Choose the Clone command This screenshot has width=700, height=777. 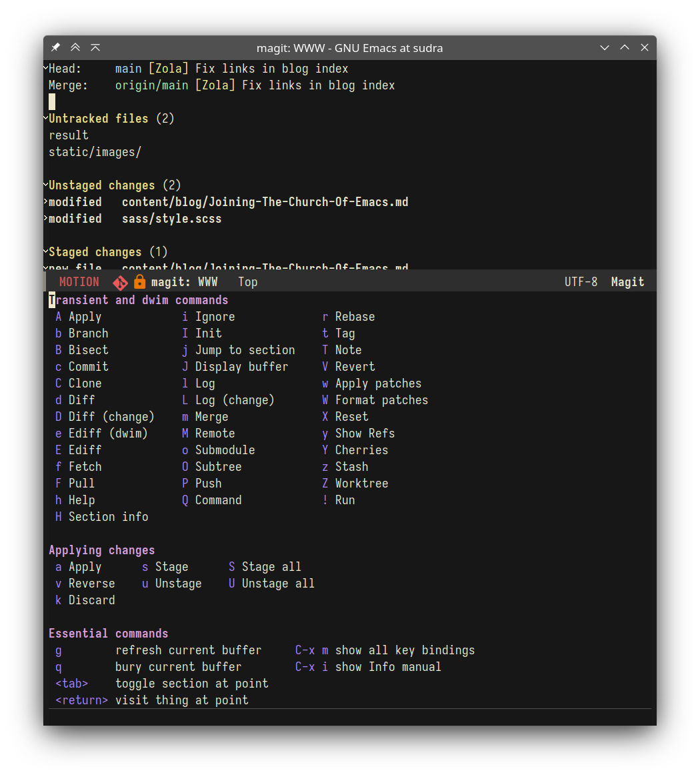(85, 383)
